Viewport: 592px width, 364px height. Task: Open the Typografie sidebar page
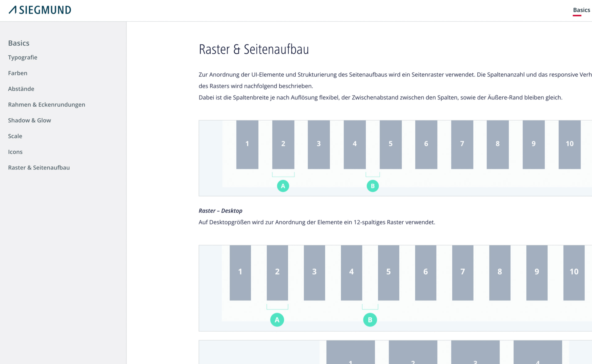23,57
